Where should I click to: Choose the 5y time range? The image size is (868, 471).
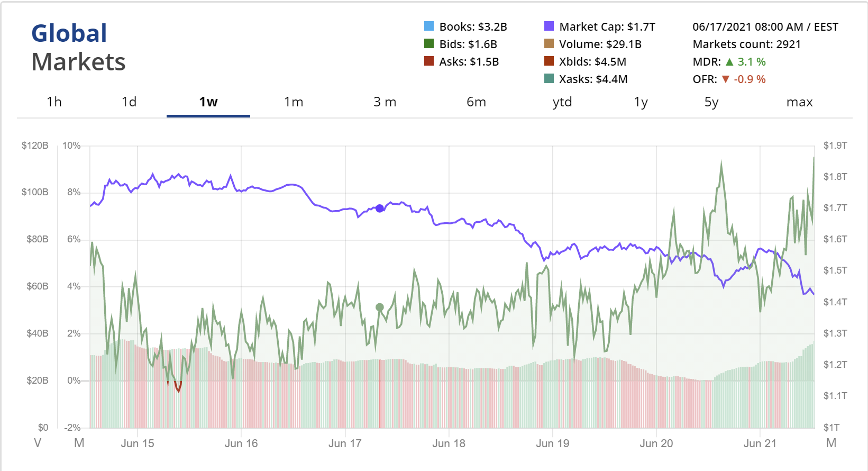(711, 102)
